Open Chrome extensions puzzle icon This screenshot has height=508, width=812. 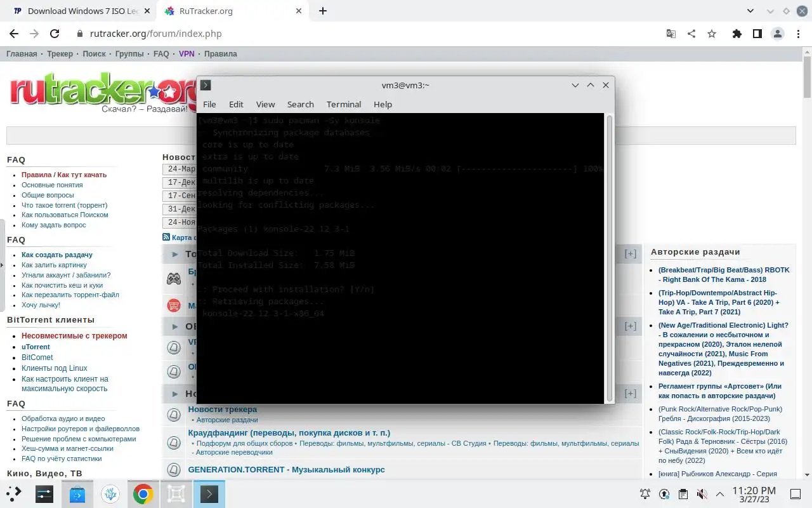[x=737, y=34]
